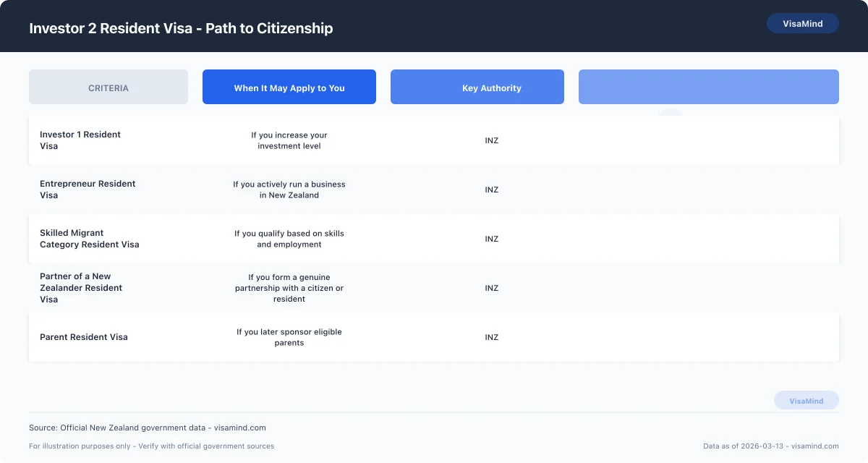Viewport: 868px width, 463px height.
Task: Click the blank column header pill
Action: [708, 87]
